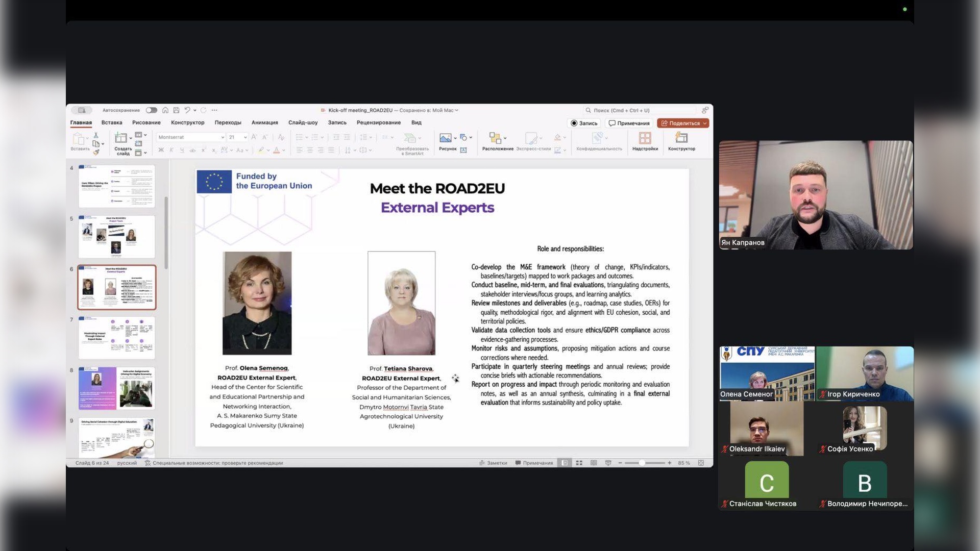Toggle the Запись record button
The height and width of the screenshot is (551, 980).
click(584, 123)
